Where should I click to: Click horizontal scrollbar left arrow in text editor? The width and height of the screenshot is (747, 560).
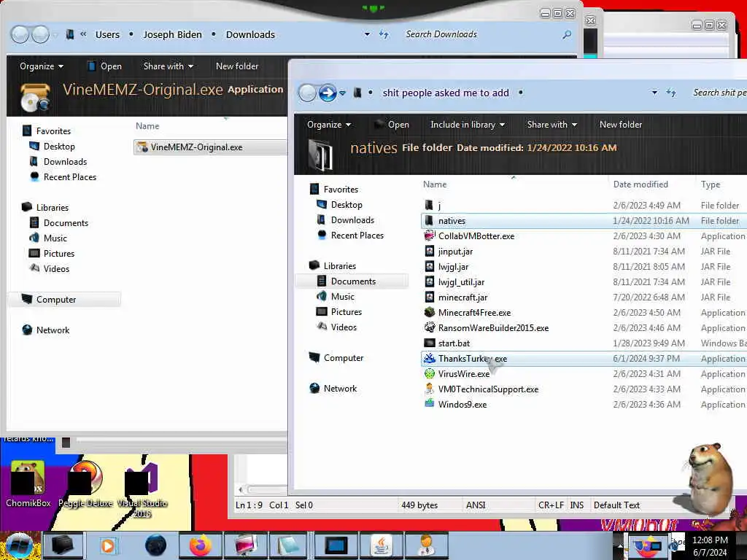coord(241,489)
